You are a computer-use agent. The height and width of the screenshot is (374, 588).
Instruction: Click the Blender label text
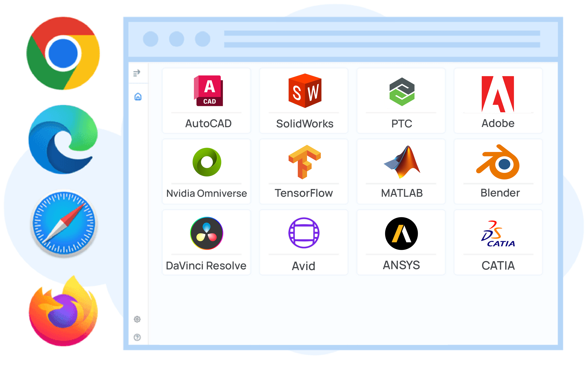[500, 193]
